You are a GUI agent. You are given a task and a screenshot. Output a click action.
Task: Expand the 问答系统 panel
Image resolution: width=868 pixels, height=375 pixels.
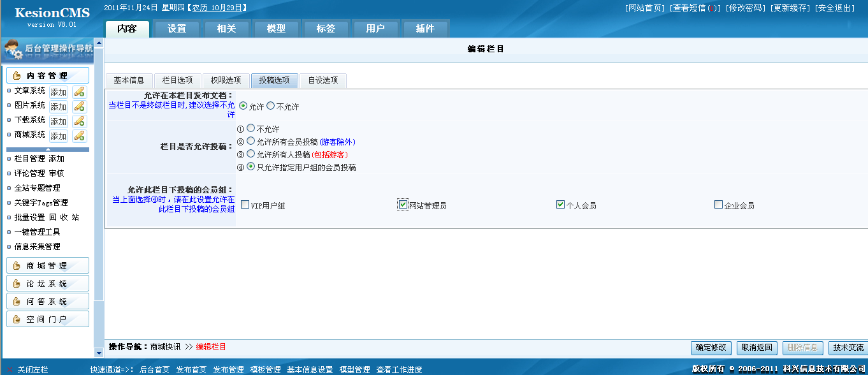pyautogui.click(x=15, y=300)
